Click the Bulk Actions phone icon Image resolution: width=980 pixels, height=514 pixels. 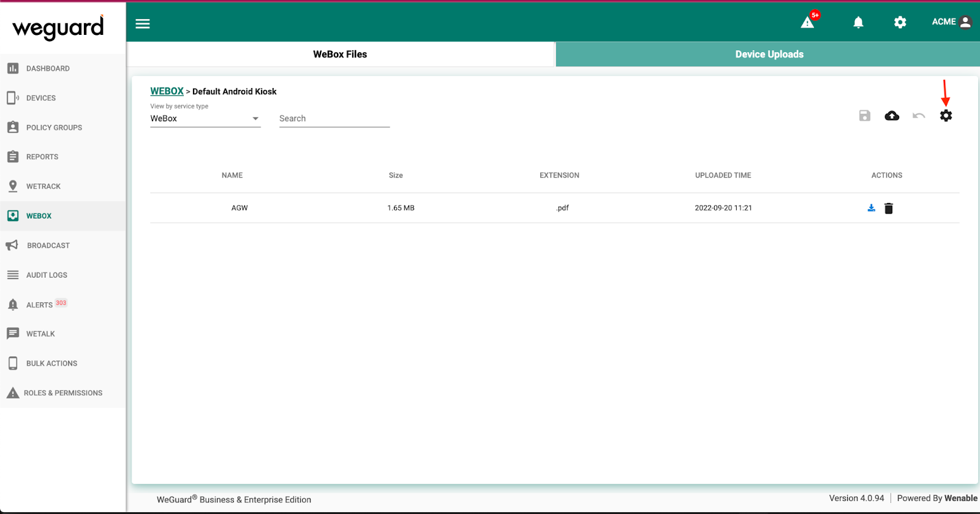[x=13, y=363]
